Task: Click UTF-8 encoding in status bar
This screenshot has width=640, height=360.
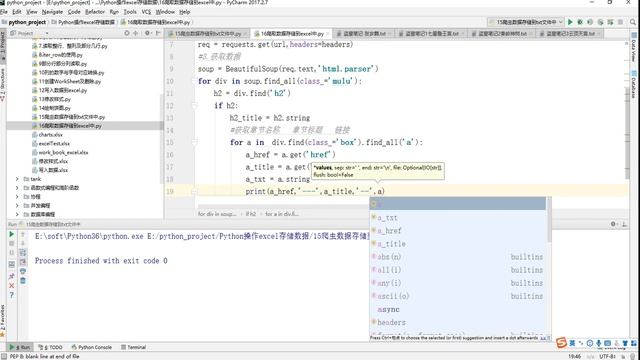Action: [608, 356]
